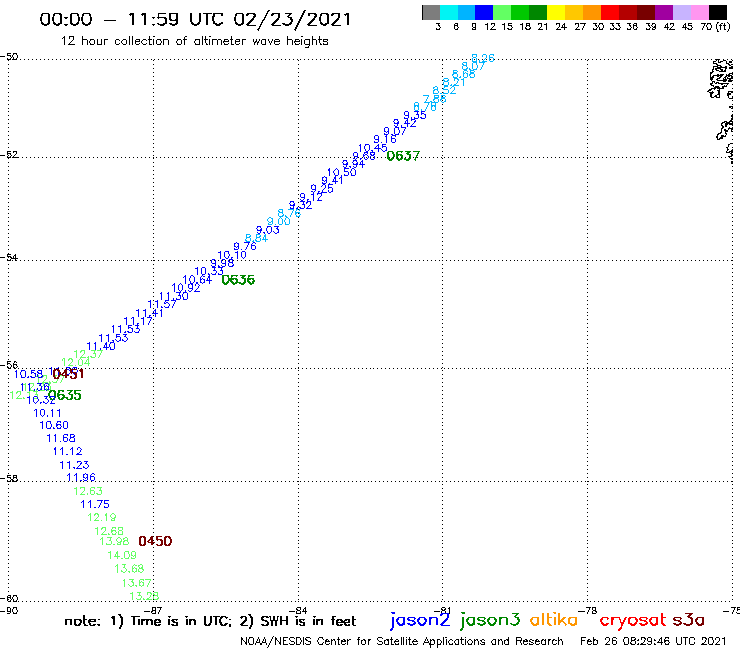Click the altika satellite legend label

[554, 620]
